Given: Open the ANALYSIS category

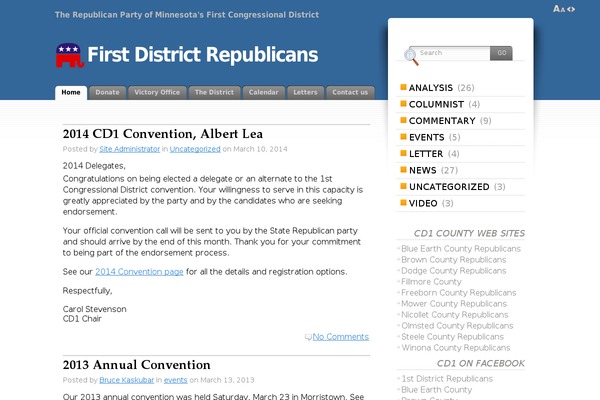Looking at the screenshot, I should (430, 88).
